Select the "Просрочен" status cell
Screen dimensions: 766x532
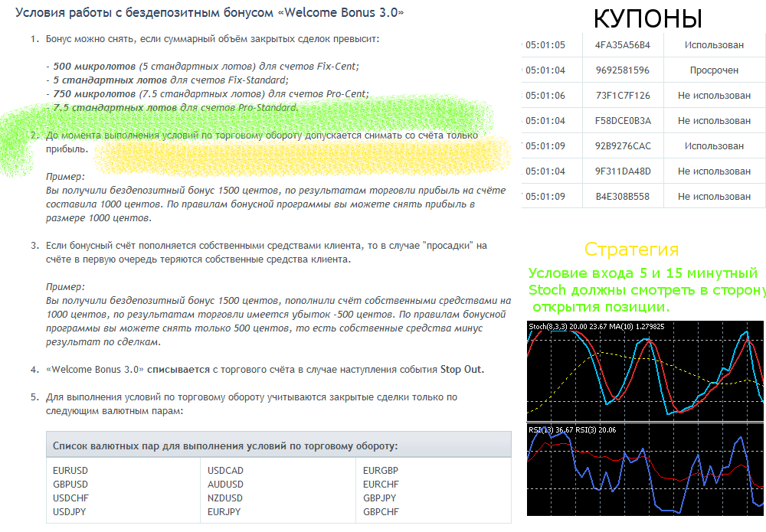713,70
